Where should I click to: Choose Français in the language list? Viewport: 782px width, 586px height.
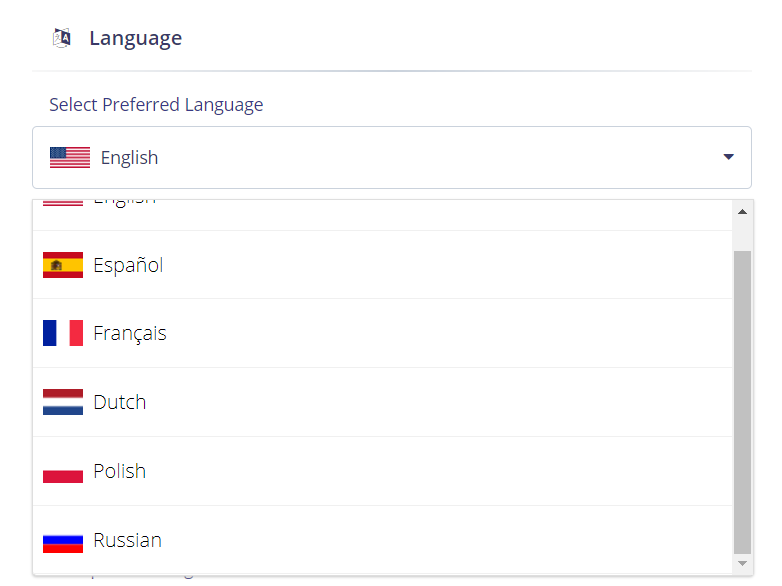(383, 333)
